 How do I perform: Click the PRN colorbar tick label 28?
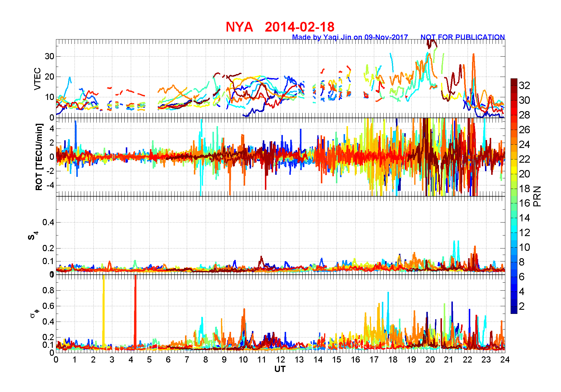[524, 115]
